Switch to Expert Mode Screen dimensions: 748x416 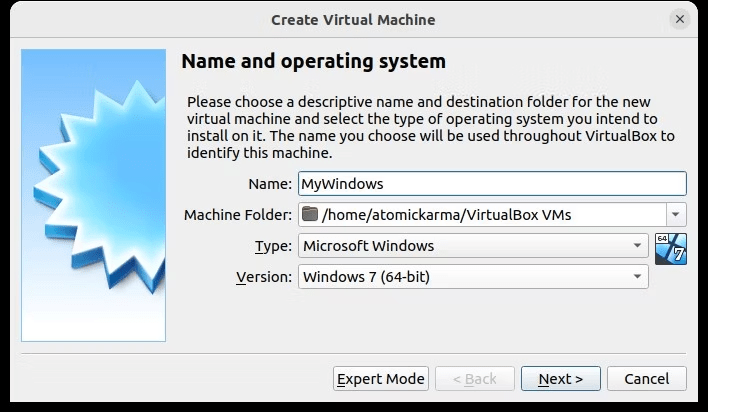click(x=380, y=379)
